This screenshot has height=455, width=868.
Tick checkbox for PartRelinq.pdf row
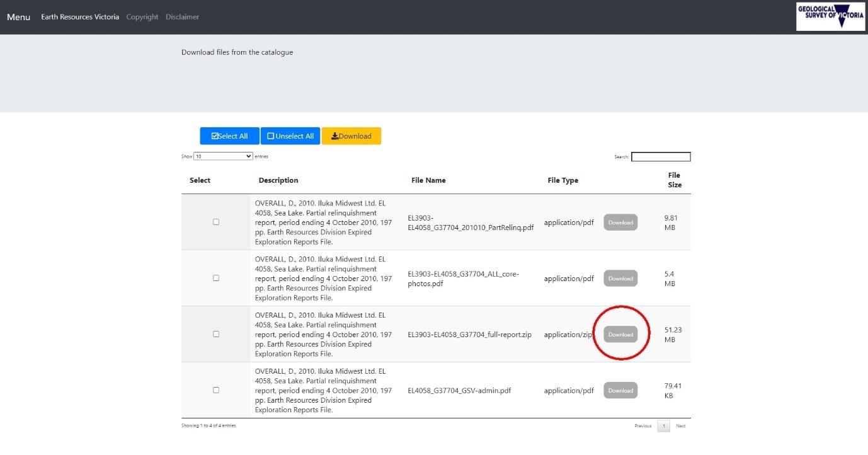[216, 222]
